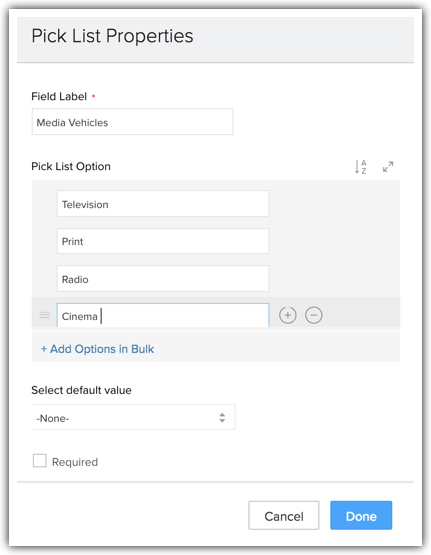Click the Select default value label
431x555 pixels.
point(81,390)
